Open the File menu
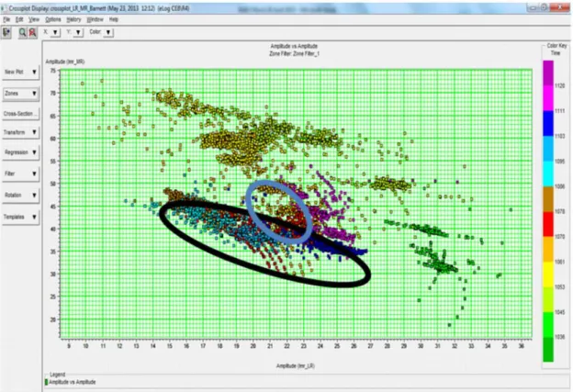This screenshot has width=573, height=392. (x=6, y=19)
